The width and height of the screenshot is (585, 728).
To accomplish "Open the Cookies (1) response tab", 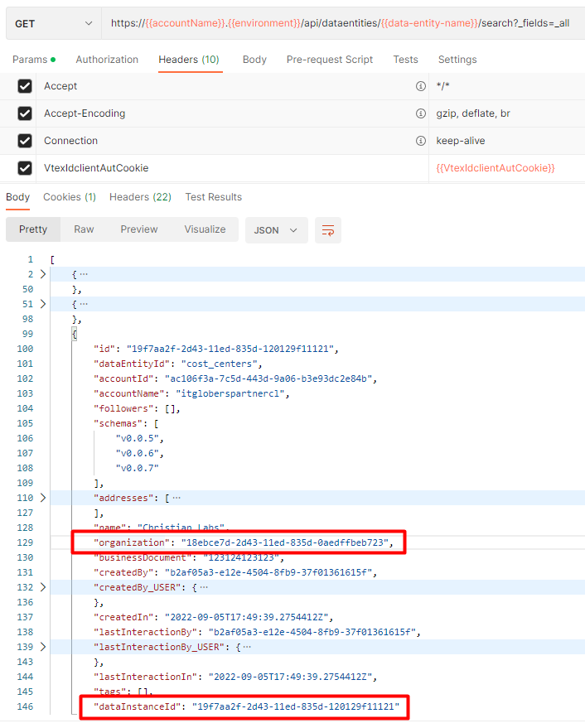I will 70,197.
